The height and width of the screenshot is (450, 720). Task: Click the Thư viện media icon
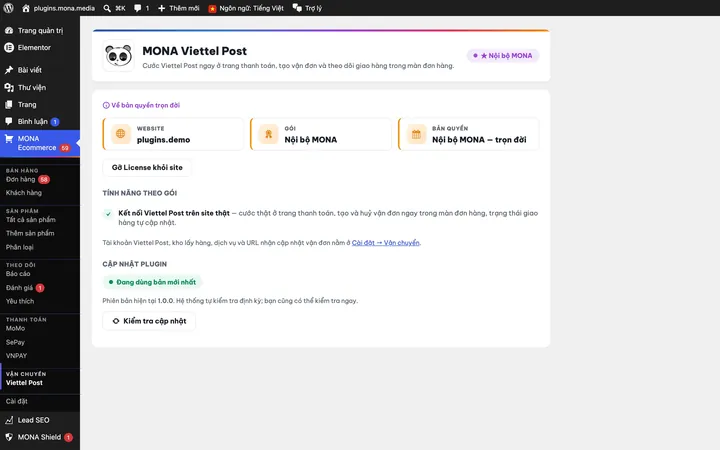pos(9,87)
